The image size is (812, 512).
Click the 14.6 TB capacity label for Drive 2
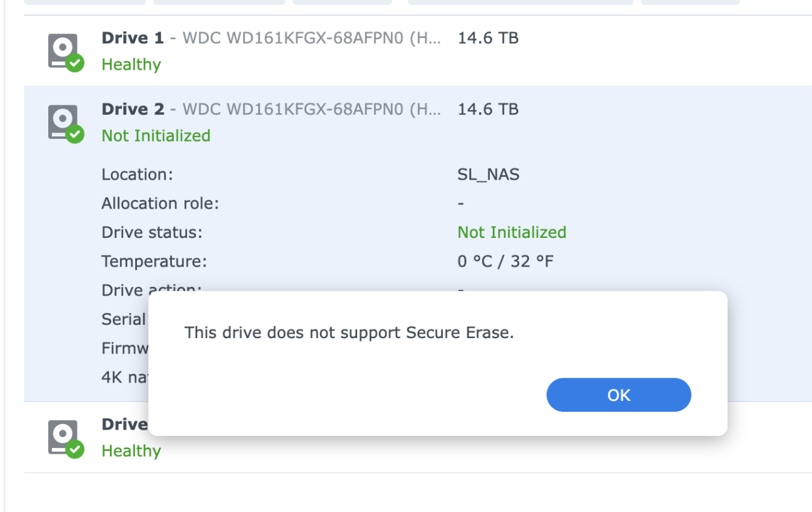click(x=487, y=109)
